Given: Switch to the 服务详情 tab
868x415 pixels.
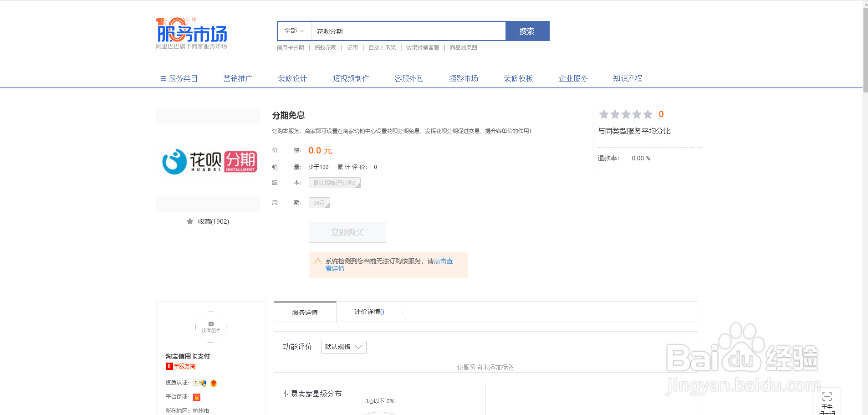Looking at the screenshot, I should 305,312.
